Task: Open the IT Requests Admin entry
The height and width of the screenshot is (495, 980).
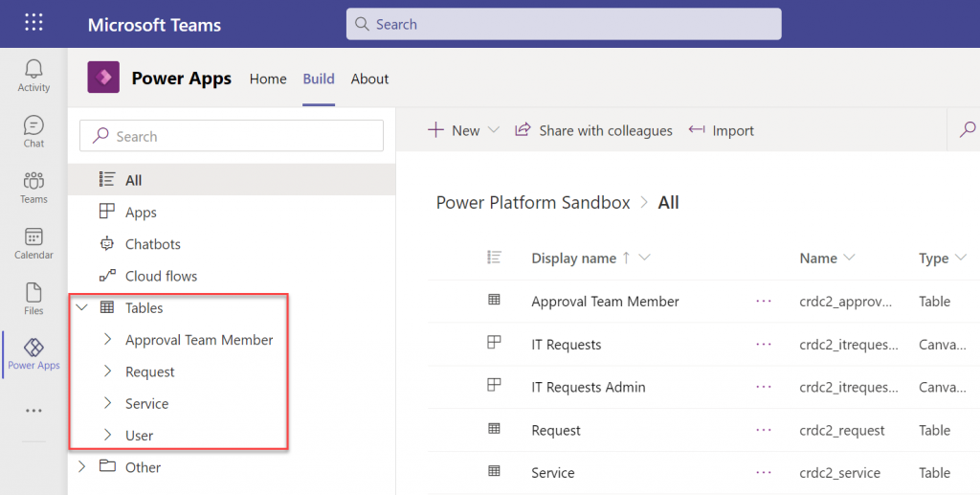Action: click(x=589, y=387)
